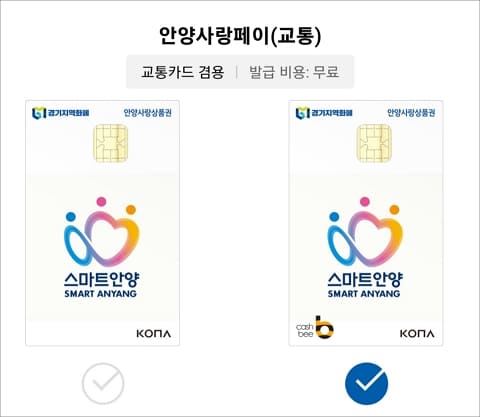
Task: Click the IC chip on right card
Action: pyautogui.click(x=374, y=143)
